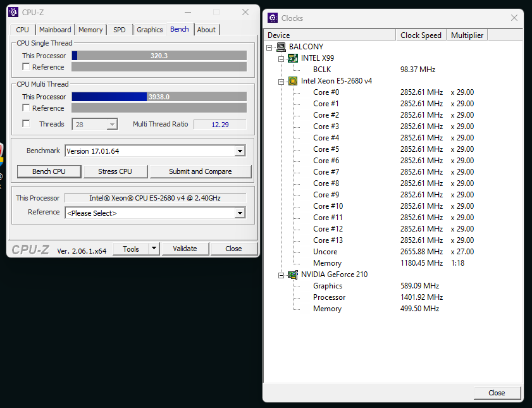This screenshot has width=532, height=408.
Task: Open the Reference processor Please Select dropdown
Action: 240,213
